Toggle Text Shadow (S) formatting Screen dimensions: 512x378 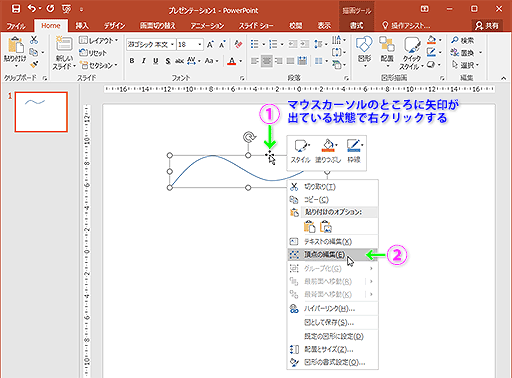[168, 61]
